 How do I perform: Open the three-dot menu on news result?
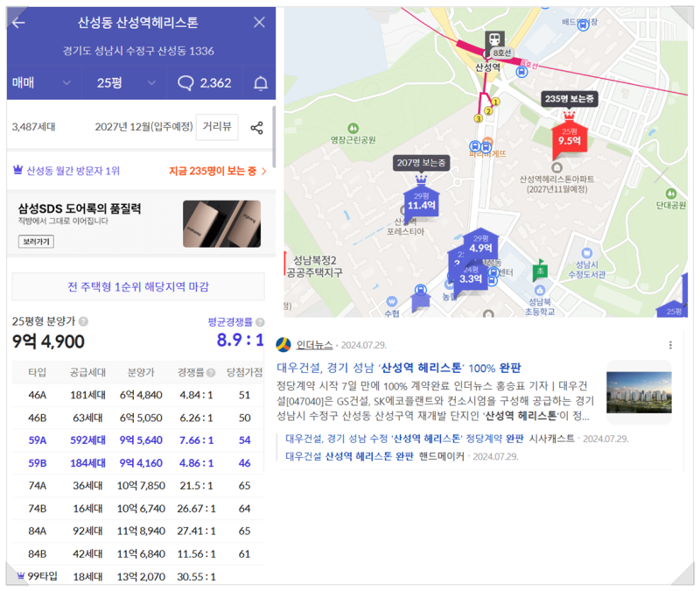[x=670, y=345]
